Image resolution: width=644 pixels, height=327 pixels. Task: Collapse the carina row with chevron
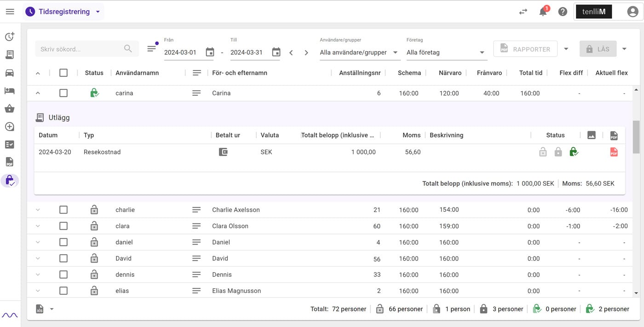[x=38, y=93]
